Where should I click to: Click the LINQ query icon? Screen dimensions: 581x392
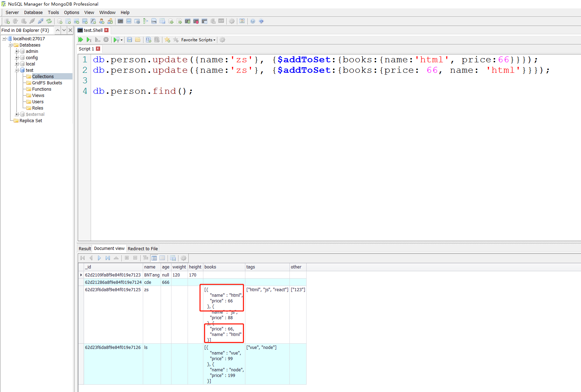point(154,21)
